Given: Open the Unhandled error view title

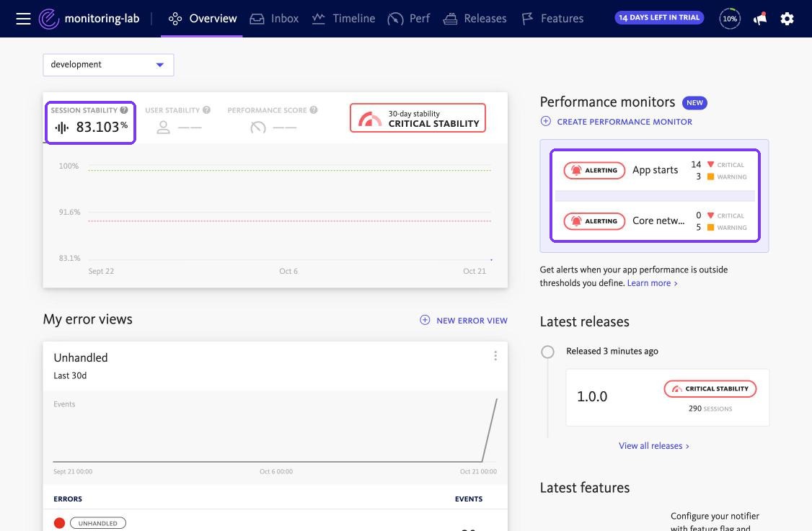Looking at the screenshot, I should [81, 357].
